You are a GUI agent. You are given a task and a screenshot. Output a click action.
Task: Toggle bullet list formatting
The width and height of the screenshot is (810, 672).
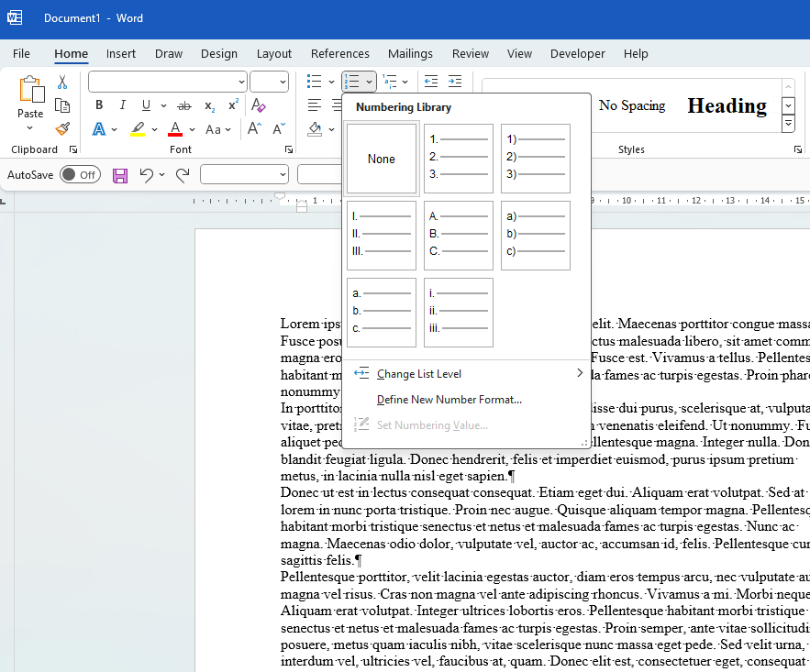point(315,82)
